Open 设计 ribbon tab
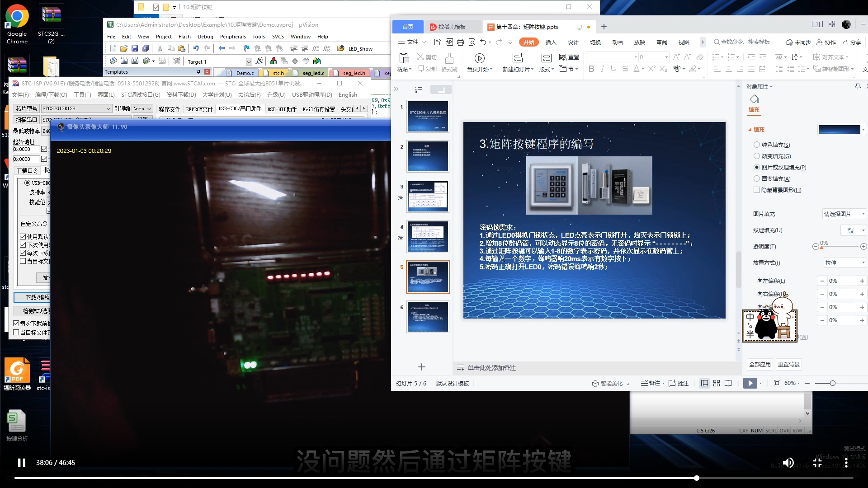Image resolution: width=868 pixels, height=488 pixels. (573, 42)
